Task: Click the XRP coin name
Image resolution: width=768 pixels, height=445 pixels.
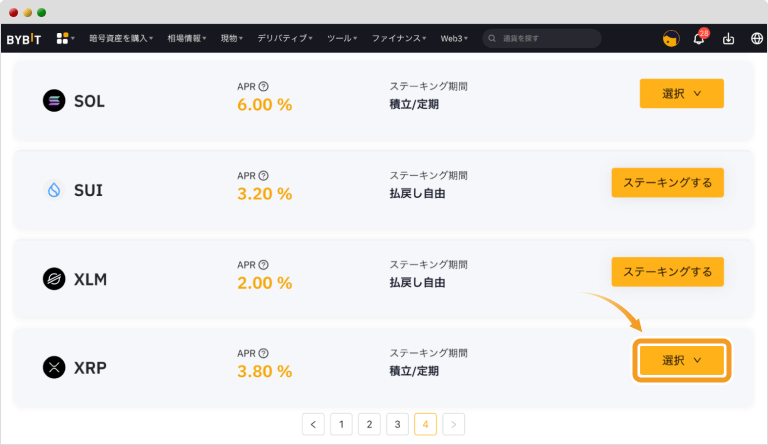Action: (90, 368)
